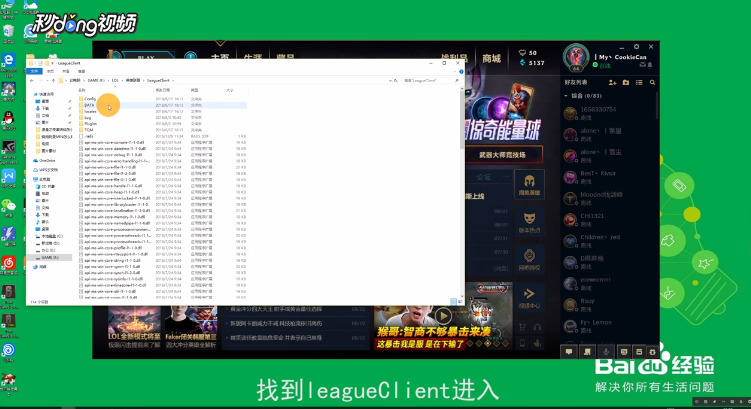Select Quick access in navigation pane
751x409 pixels.
pyautogui.click(x=46, y=94)
